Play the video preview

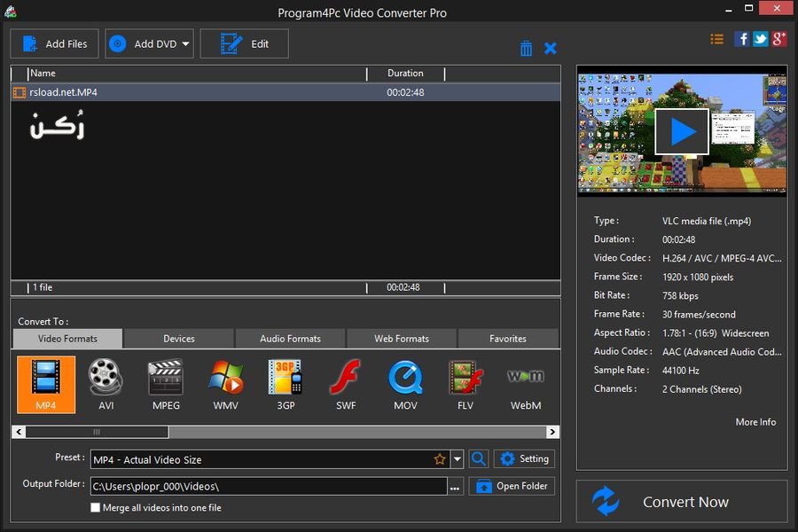point(682,131)
